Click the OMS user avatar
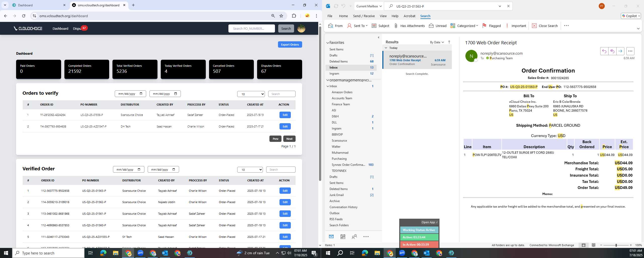 tap(301, 28)
